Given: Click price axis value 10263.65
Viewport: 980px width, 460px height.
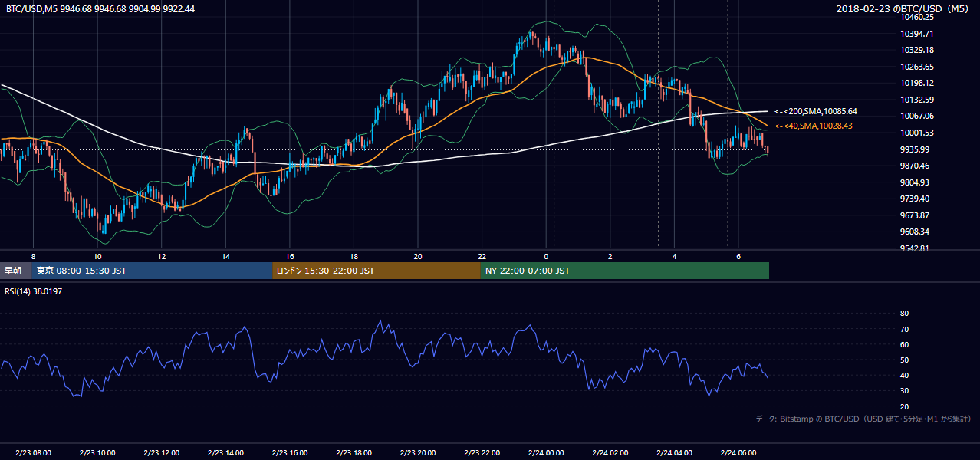Looking at the screenshot, I should (917, 67).
